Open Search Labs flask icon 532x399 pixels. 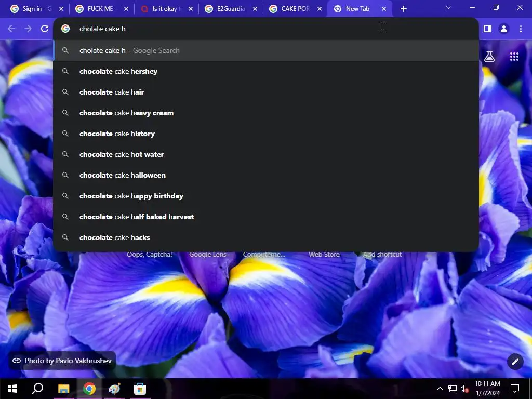click(x=489, y=57)
